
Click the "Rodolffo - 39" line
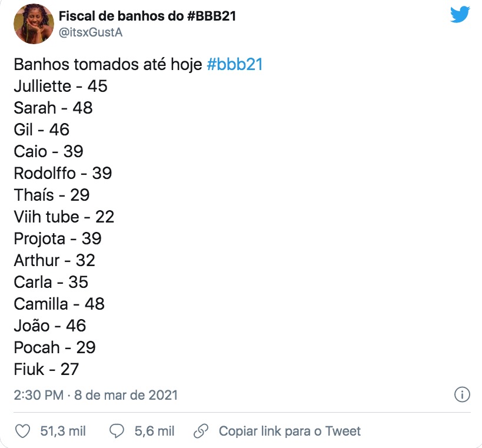coord(63,173)
